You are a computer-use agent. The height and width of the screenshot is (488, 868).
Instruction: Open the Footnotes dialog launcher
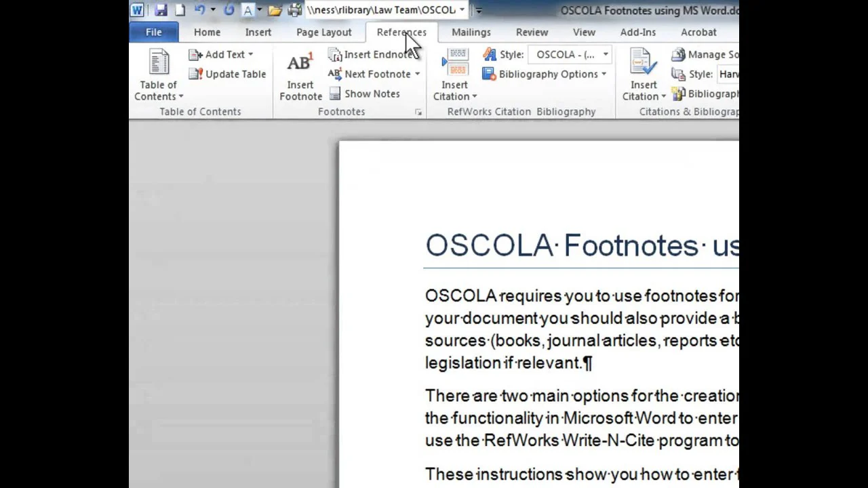[x=418, y=112]
